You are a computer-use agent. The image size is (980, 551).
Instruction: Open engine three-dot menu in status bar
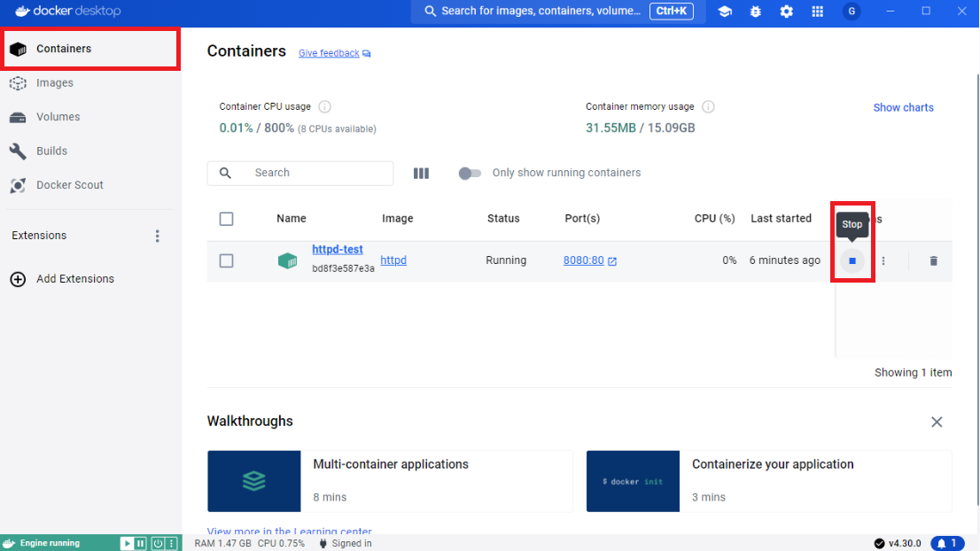tap(171, 544)
